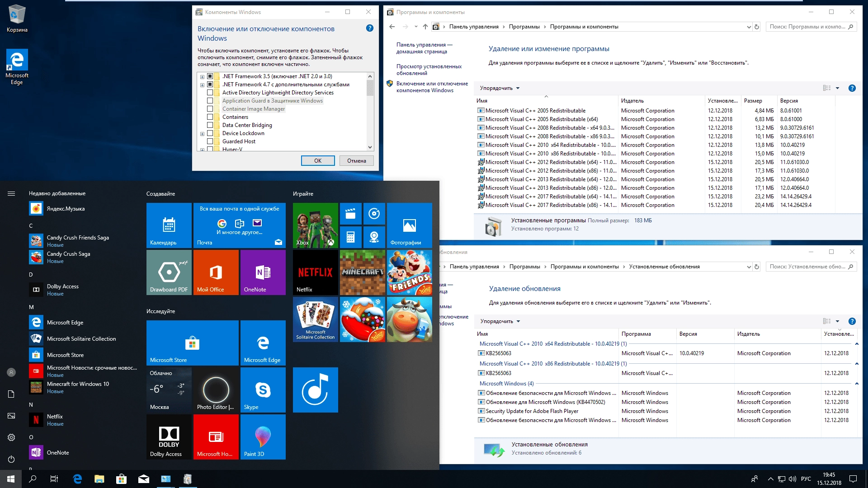Screen dimensions: 868x488
Task: Open Упорядочить dropdown in Installed Updates window
Action: coord(500,321)
